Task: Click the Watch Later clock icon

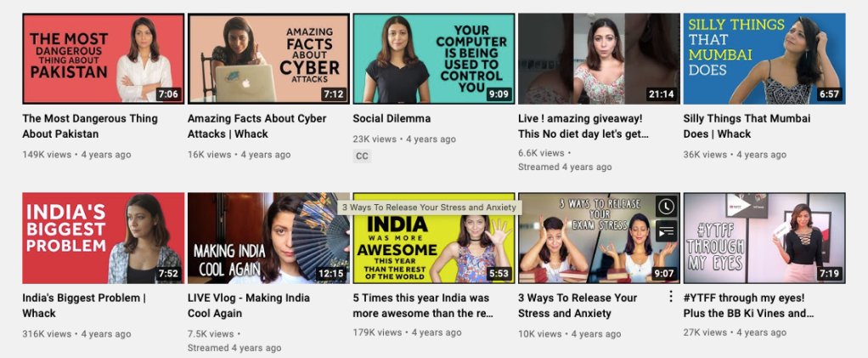Action: click(666, 207)
